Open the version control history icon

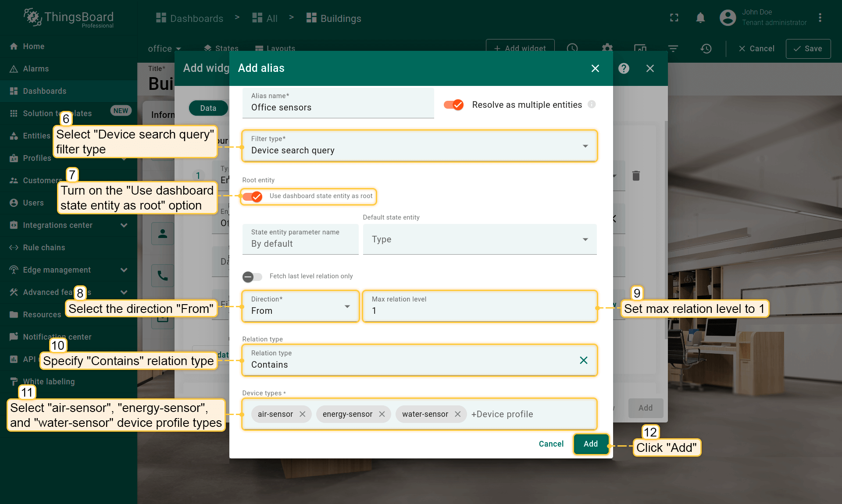(706, 49)
